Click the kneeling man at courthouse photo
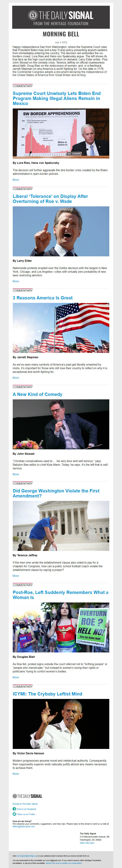Screen dimensions: 122x868 tap(61, 526)
